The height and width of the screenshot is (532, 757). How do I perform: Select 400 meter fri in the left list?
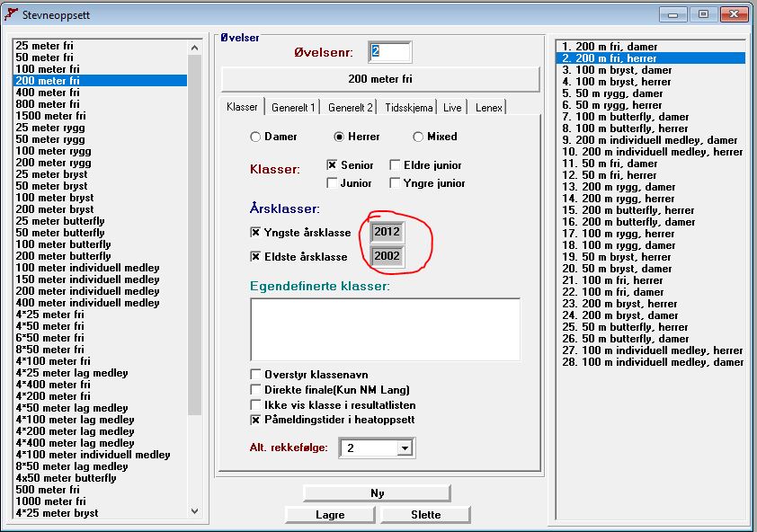(x=48, y=93)
